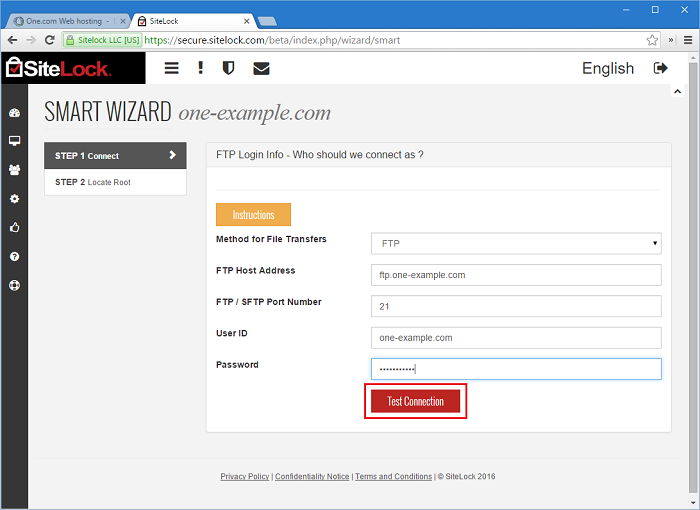Select the SiteLock browser tab
The image size is (700, 510).
coord(192,21)
